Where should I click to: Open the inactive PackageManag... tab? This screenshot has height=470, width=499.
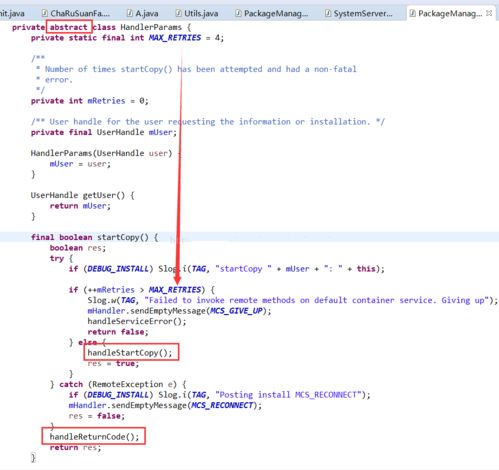click(272, 13)
